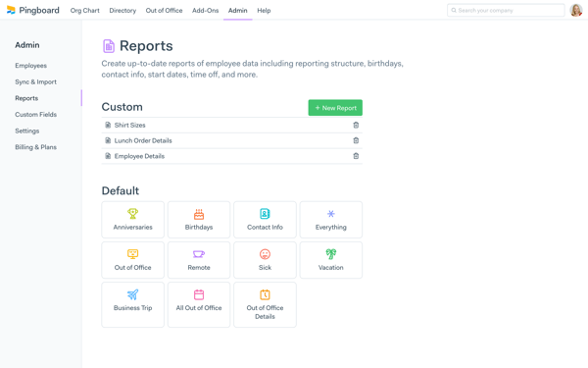The width and height of the screenshot is (588, 368).
Task: Click the document icon beside Lunch Order Details
Action: tap(108, 140)
